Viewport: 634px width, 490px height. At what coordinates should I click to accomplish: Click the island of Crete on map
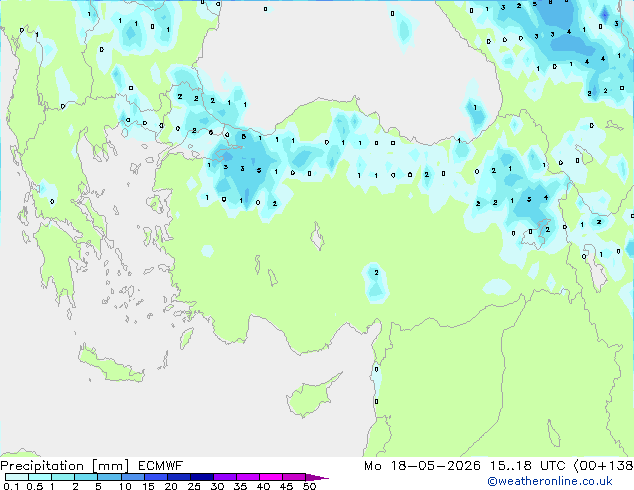tap(111, 365)
